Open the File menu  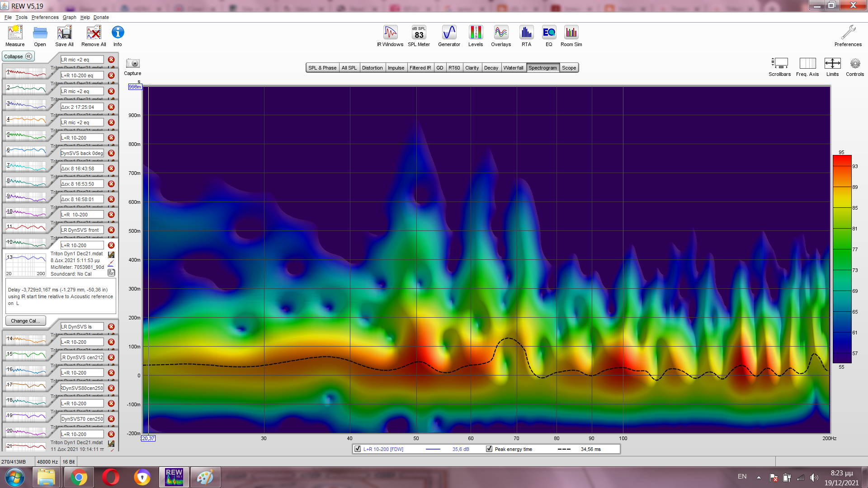pyautogui.click(x=8, y=17)
